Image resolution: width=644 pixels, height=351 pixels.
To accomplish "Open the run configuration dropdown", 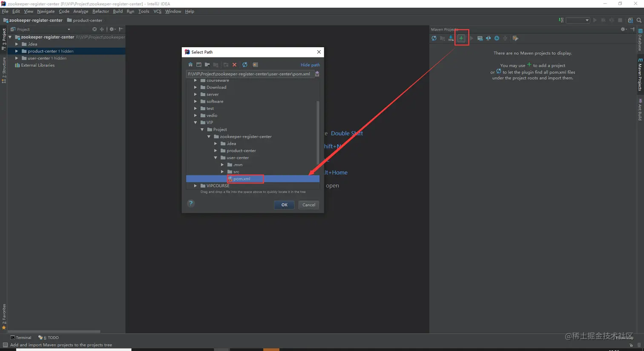I will [x=578, y=20].
